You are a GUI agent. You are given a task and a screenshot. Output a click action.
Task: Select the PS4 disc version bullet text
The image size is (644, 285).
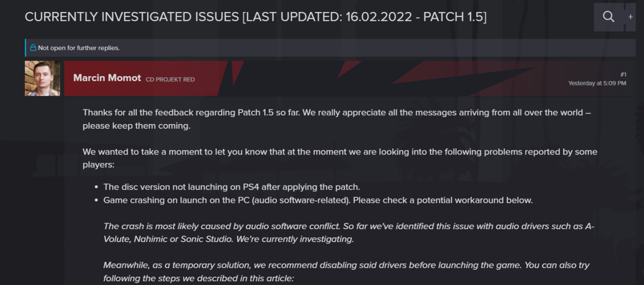pos(231,187)
